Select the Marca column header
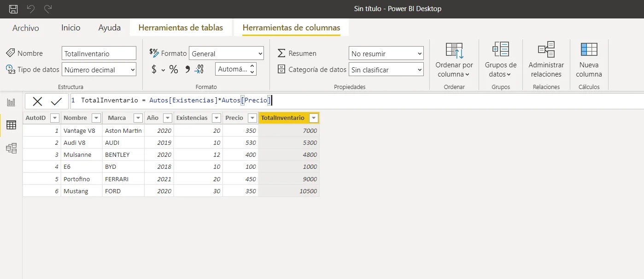 click(117, 118)
